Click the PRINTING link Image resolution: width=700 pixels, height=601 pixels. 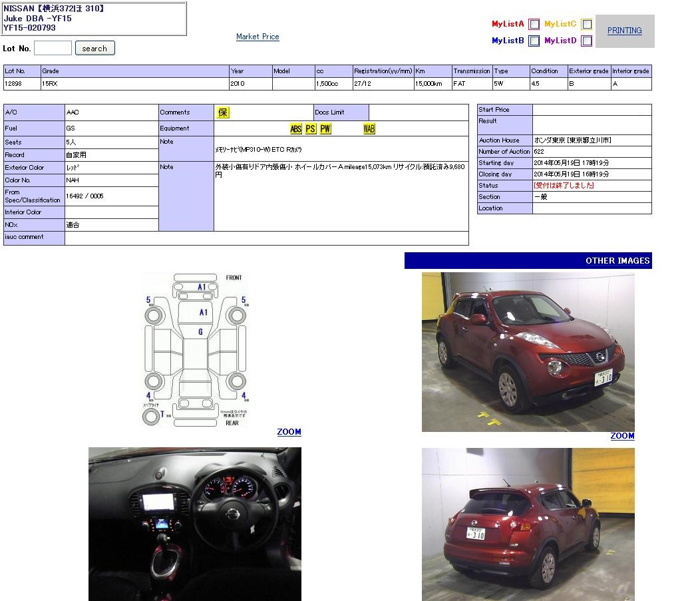pos(624,31)
